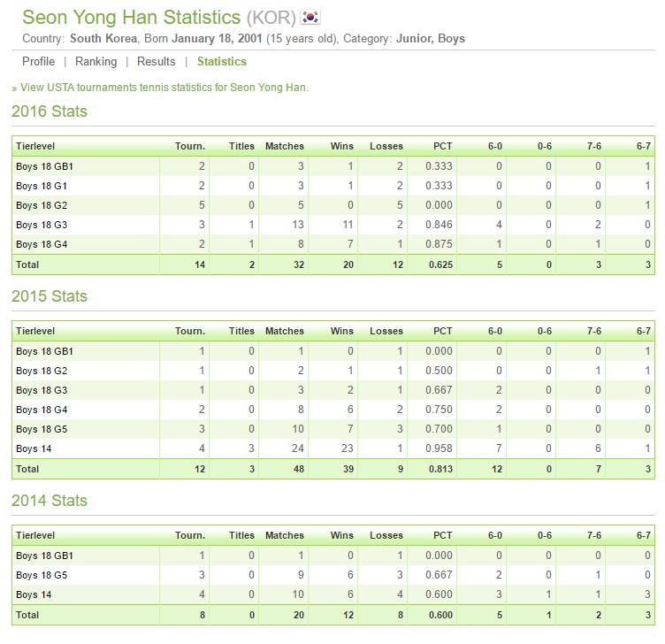Click Total row of 2016 stats table
Screen dimensions: 665x644
point(333,264)
